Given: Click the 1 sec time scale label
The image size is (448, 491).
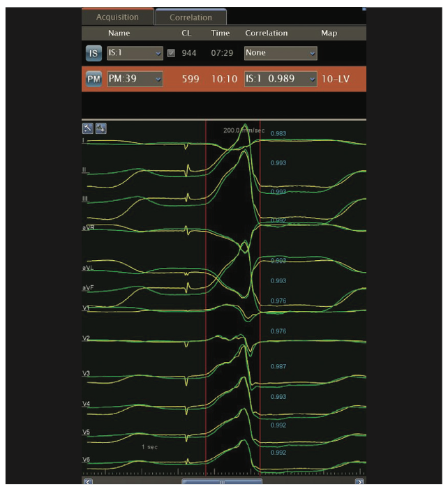Looking at the screenshot, I should pyautogui.click(x=149, y=447).
